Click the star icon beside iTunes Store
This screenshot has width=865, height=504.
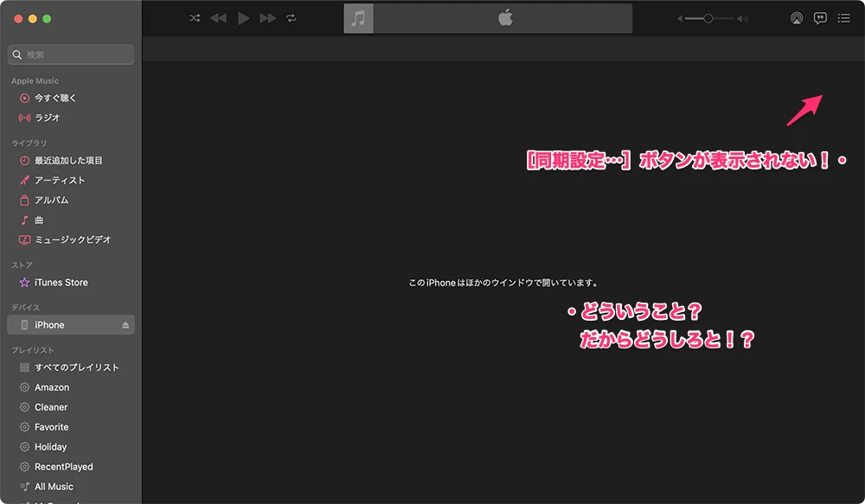tap(24, 283)
